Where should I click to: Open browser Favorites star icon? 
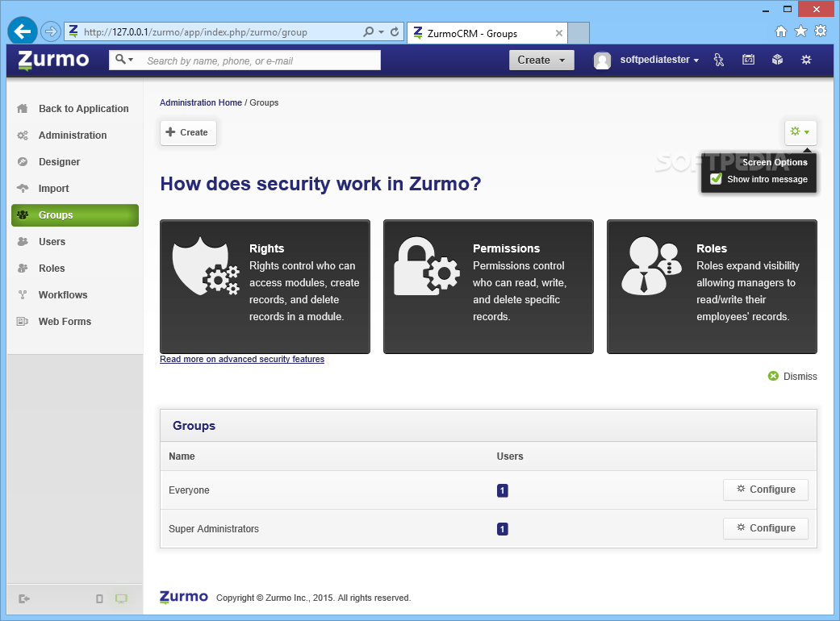coord(801,31)
